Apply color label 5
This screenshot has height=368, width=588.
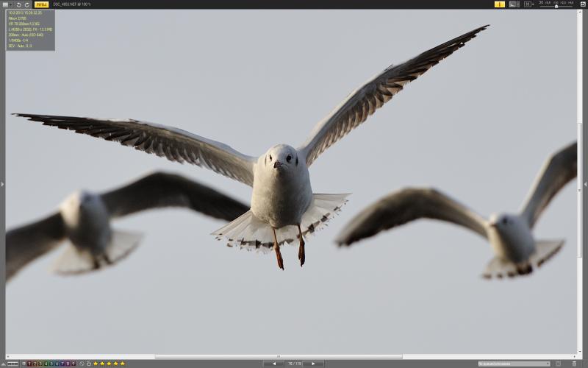click(51, 364)
